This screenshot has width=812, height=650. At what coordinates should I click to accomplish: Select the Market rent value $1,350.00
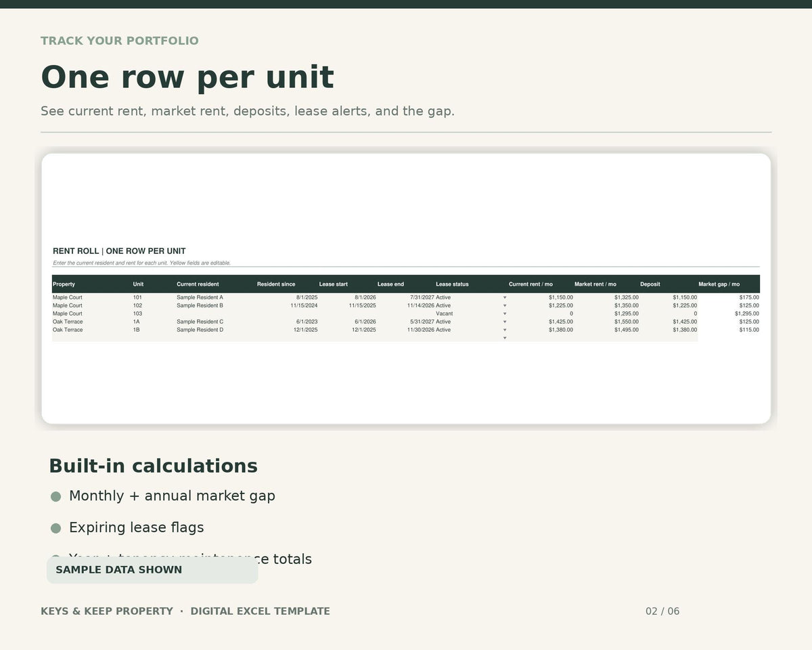627,305
